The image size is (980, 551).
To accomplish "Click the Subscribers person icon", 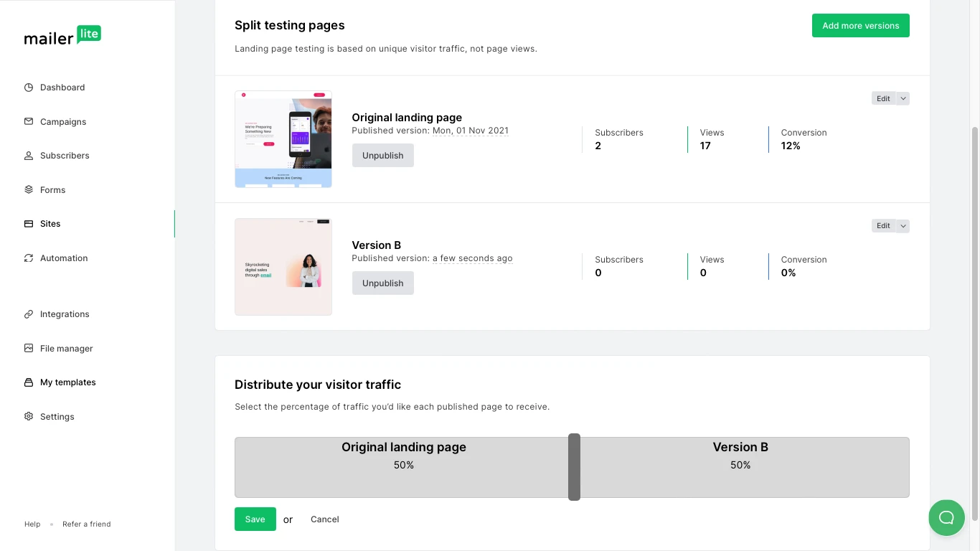I will pyautogui.click(x=29, y=156).
